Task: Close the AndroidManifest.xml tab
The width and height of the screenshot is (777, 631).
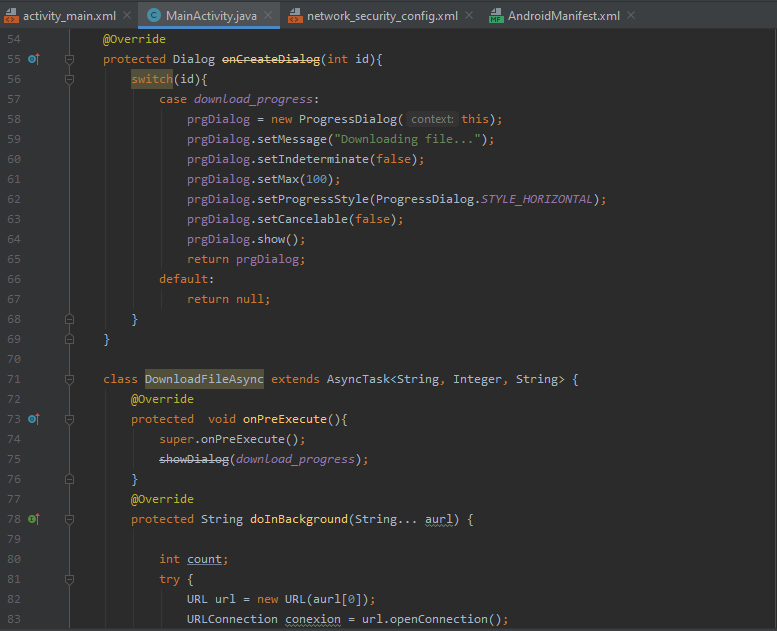Action: 631,15
